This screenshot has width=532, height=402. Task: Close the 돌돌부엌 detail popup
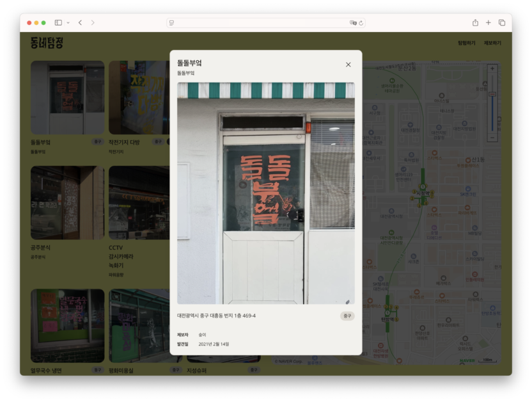coord(348,65)
